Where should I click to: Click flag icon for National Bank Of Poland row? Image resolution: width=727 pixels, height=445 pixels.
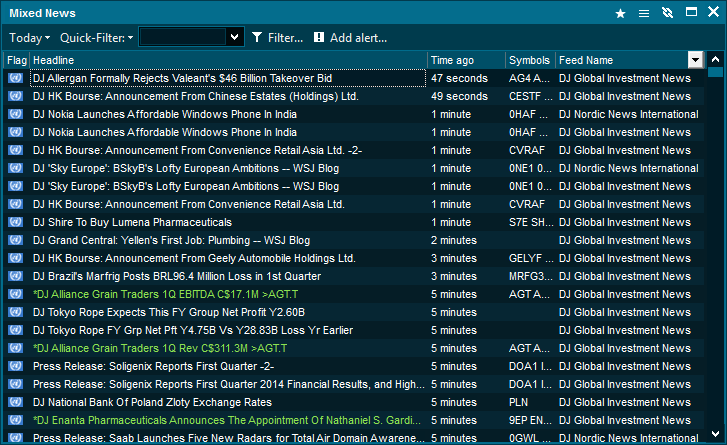pyautogui.click(x=15, y=402)
